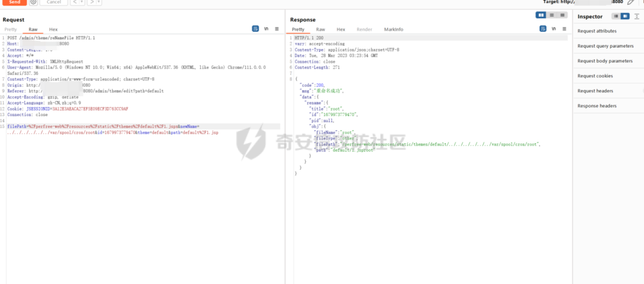Expand Request cookies section
The height and width of the screenshot is (284, 644).
point(608,76)
